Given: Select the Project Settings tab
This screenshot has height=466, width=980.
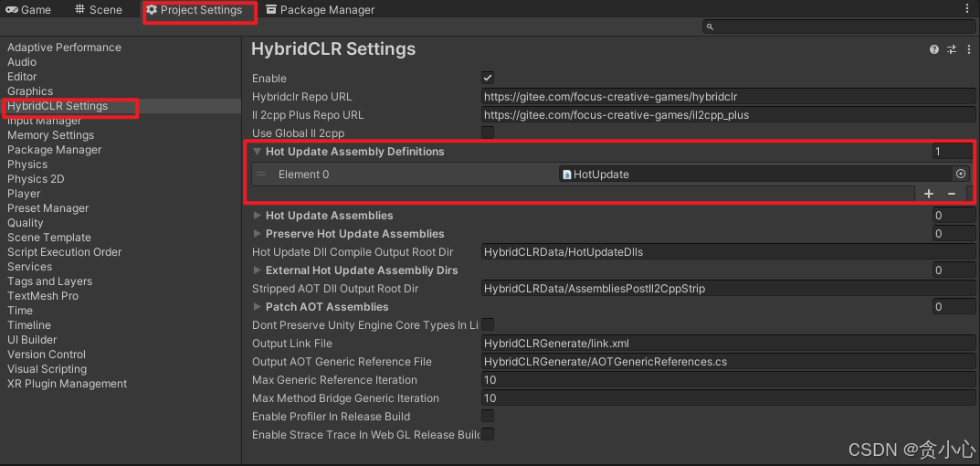Looking at the screenshot, I should coord(194,10).
